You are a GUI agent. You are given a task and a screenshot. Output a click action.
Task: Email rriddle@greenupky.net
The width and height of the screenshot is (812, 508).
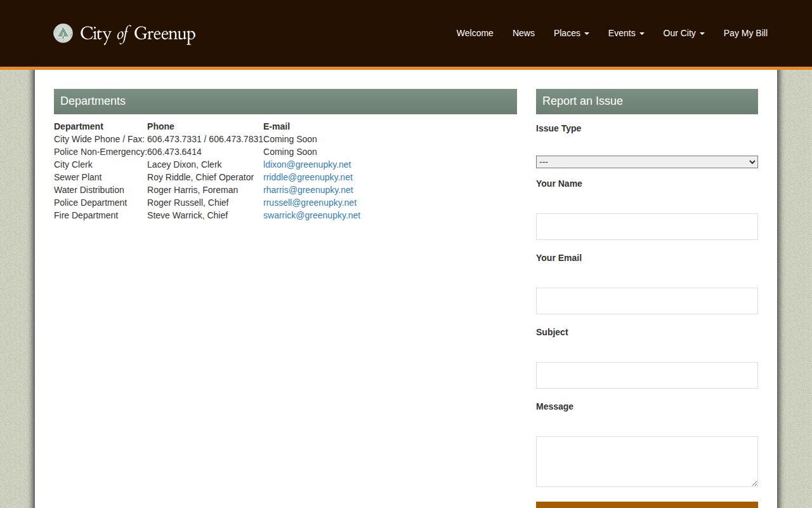click(x=308, y=177)
